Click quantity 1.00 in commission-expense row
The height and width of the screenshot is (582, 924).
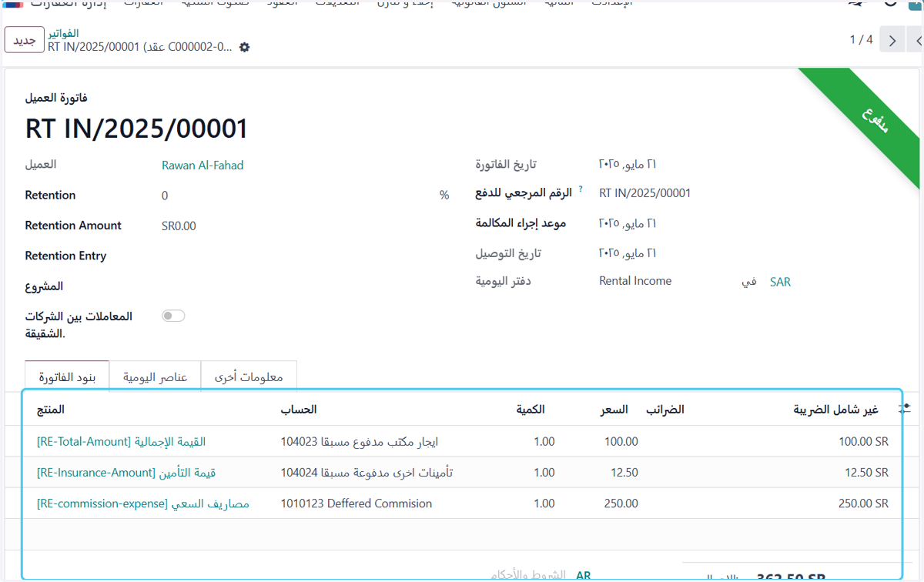tap(544, 503)
